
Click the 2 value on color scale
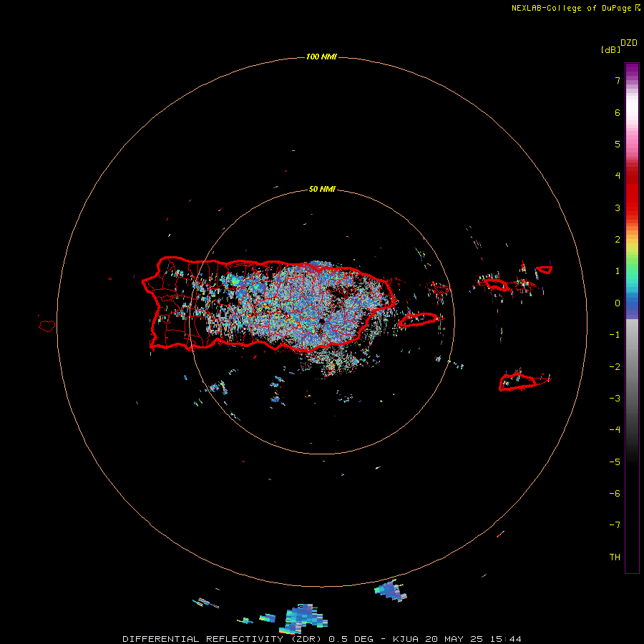(x=618, y=240)
